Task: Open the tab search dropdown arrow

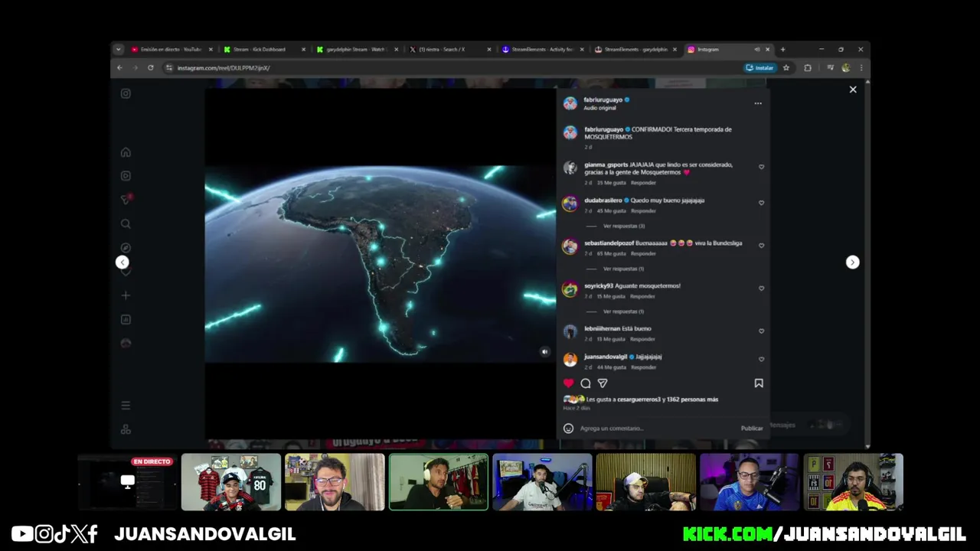Action: (118, 50)
